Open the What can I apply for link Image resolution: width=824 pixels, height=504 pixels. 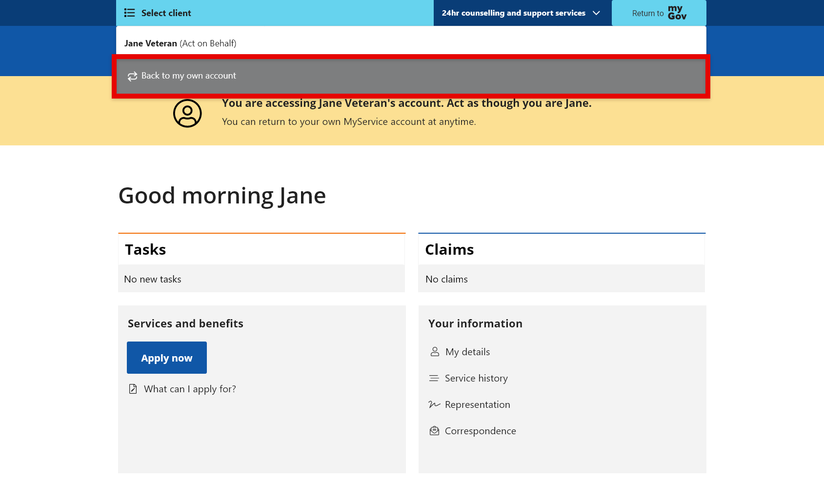(190, 388)
